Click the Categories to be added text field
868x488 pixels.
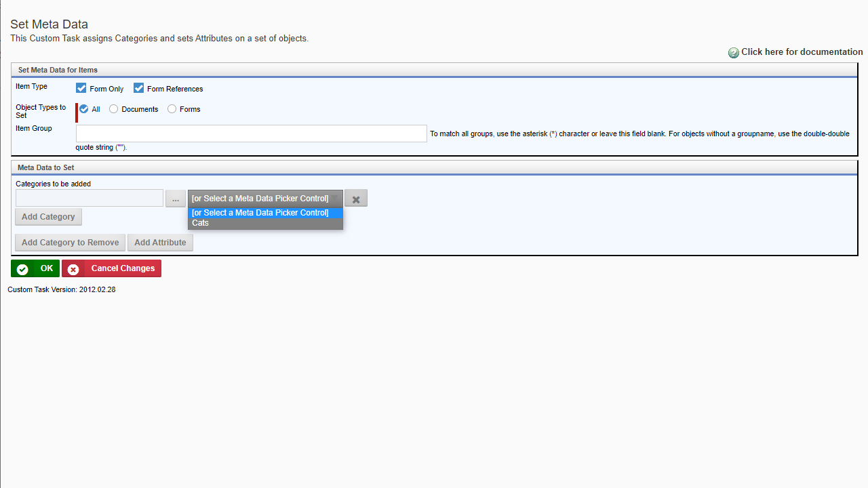click(90, 198)
